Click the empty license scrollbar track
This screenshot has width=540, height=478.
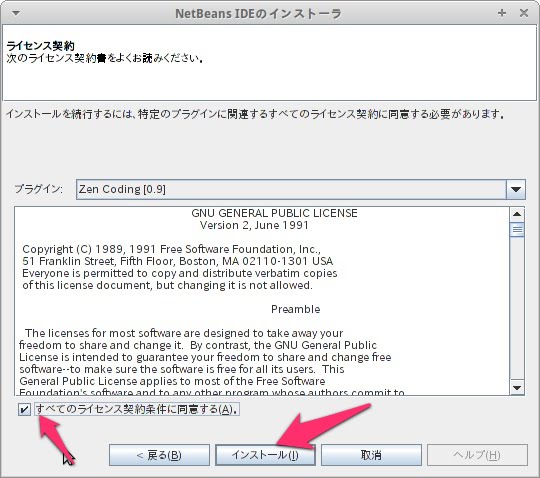(x=517, y=308)
